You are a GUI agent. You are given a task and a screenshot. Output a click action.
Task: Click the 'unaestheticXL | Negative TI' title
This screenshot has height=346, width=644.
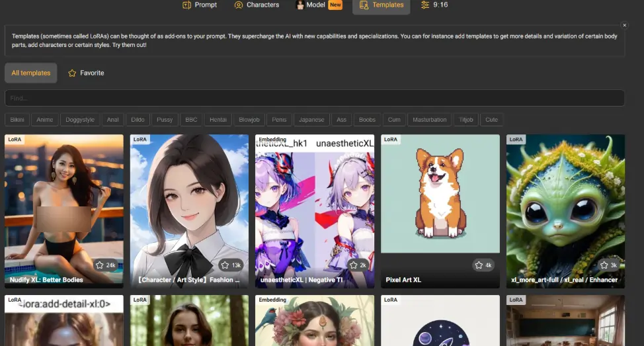pyautogui.click(x=302, y=280)
